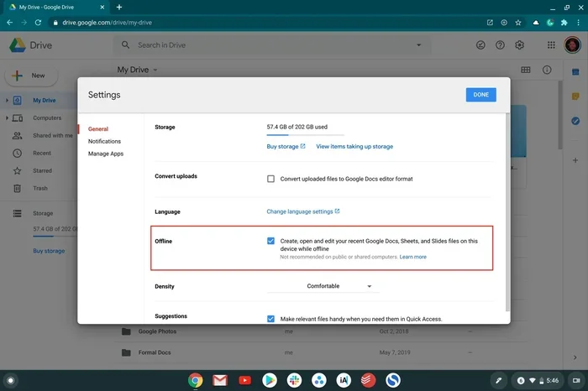Expand the Computers tree arrow
588x391 pixels.
coord(7,118)
